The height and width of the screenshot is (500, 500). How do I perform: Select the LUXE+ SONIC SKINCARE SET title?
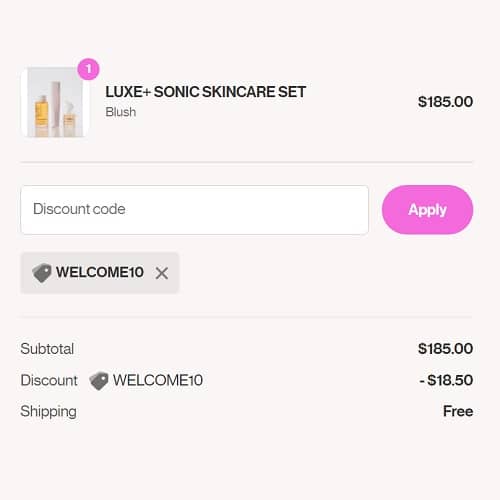205,92
